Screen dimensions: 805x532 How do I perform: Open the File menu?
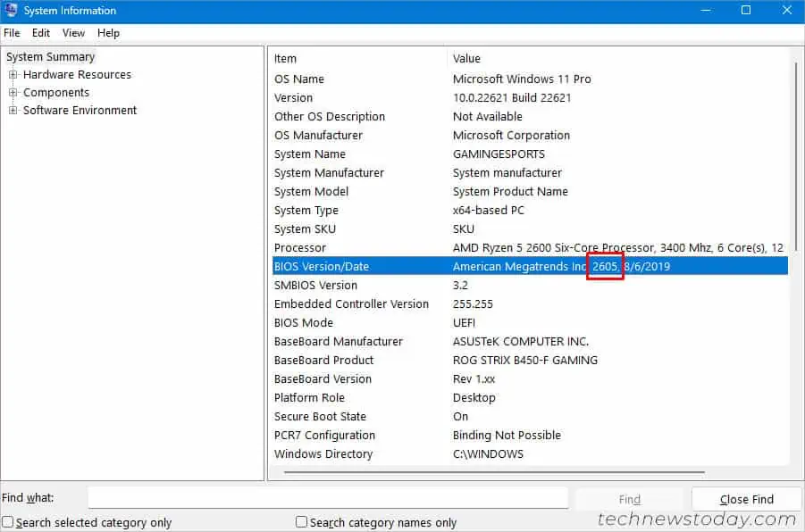click(12, 33)
